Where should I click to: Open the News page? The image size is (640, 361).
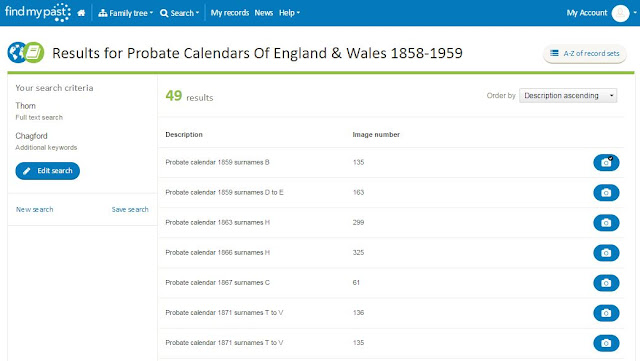click(264, 13)
